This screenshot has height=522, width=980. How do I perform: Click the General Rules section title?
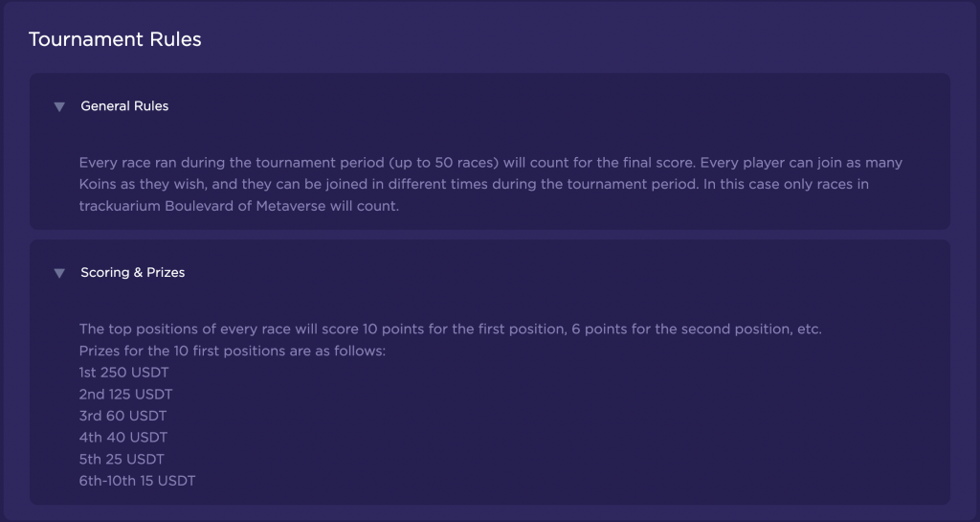(124, 106)
